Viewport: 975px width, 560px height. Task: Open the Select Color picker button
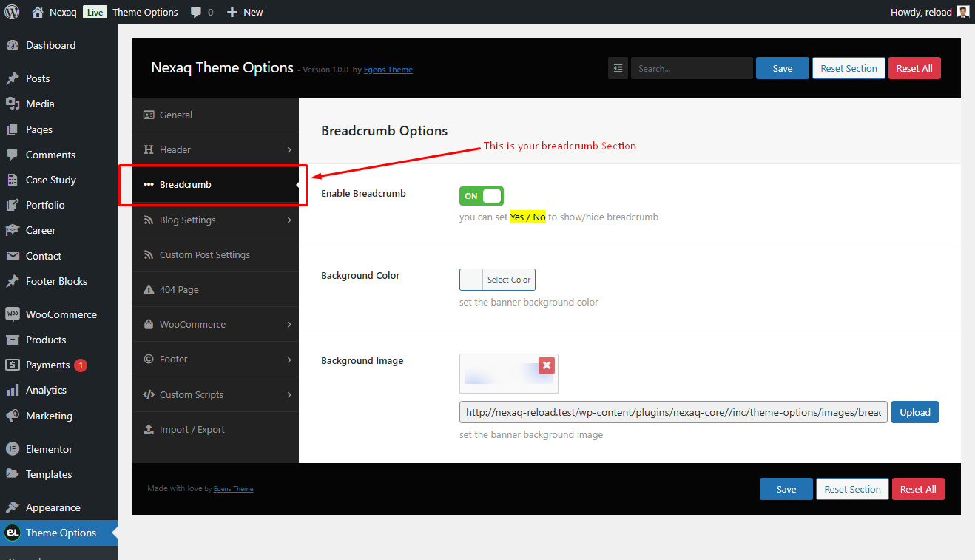pyautogui.click(x=509, y=280)
